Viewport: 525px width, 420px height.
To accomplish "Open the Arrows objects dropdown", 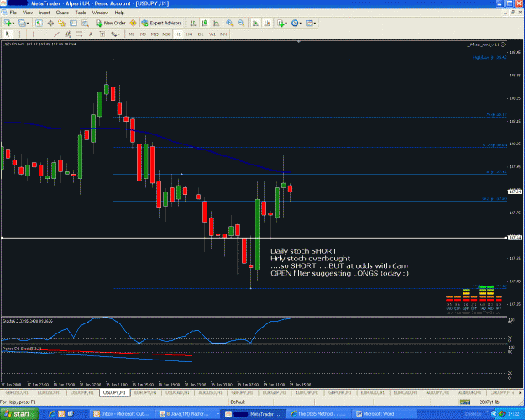I will pyautogui.click(x=116, y=34).
